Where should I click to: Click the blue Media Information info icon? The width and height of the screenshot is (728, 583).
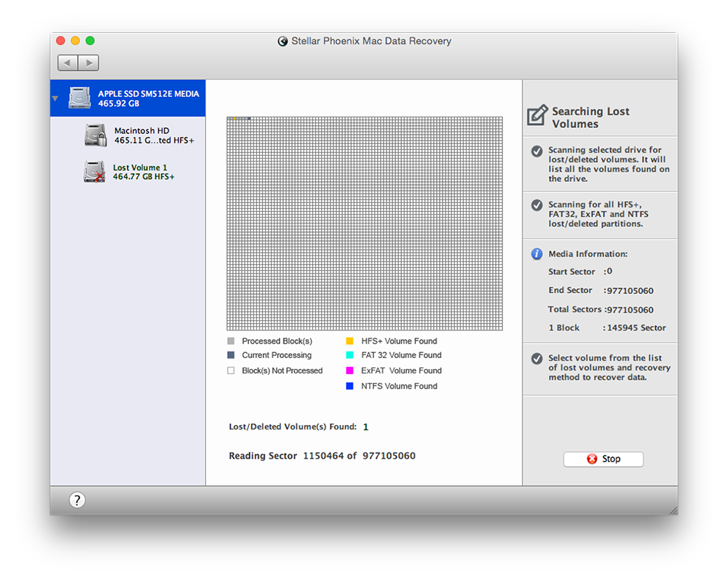pos(537,254)
